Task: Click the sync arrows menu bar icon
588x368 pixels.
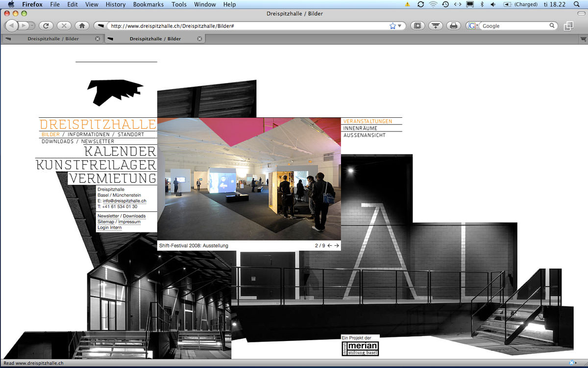Action: pos(420,4)
